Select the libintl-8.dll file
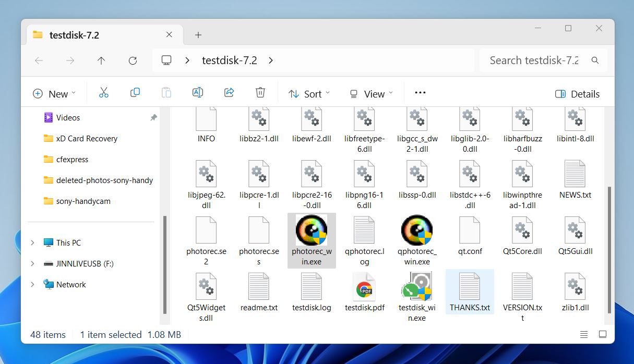Screen dimensions: 634x364 pyautogui.click(x=575, y=126)
